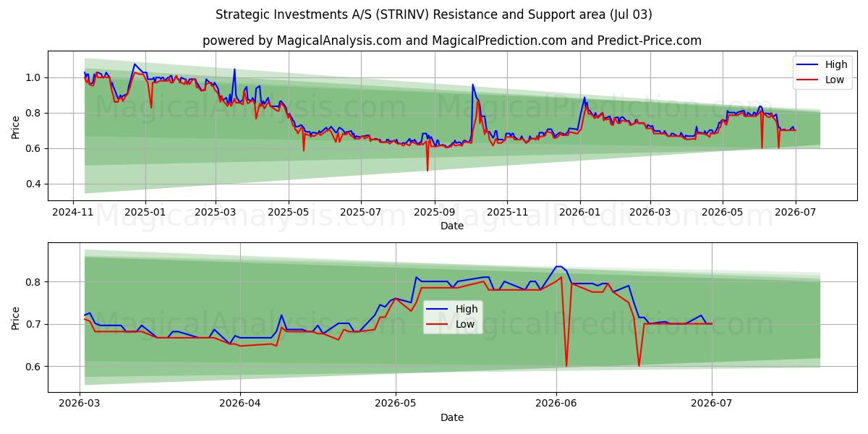The height and width of the screenshot is (434, 868).
Task: Click the 2025-01 tick label on top chart
Action: (x=145, y=213)
